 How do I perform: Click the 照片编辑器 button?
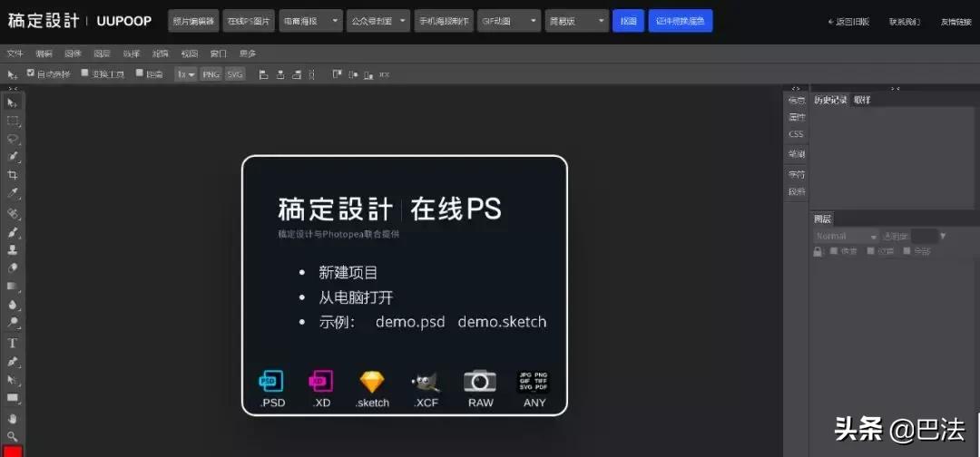click(194, 21)
